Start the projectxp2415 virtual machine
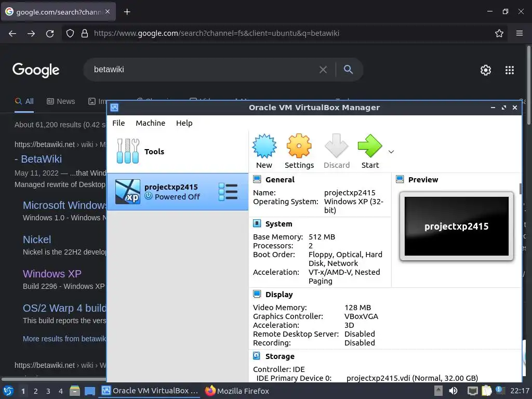532x399 pixels. click(x=370, y=147)
